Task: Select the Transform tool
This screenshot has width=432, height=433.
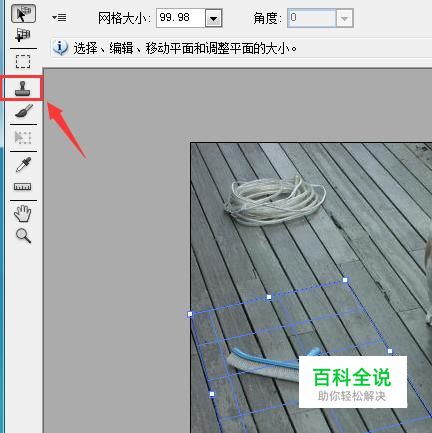Action: 23,137
